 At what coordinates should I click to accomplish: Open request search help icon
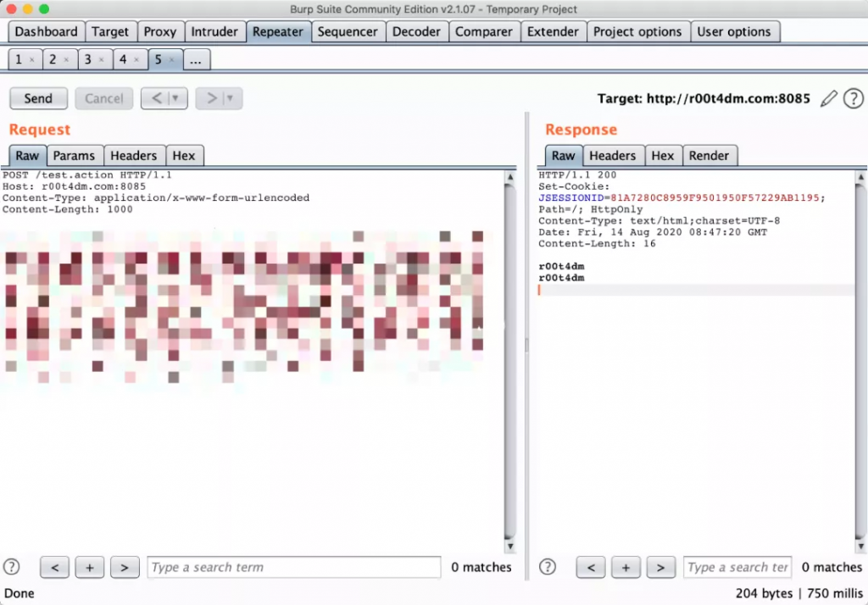coord(12,567)
